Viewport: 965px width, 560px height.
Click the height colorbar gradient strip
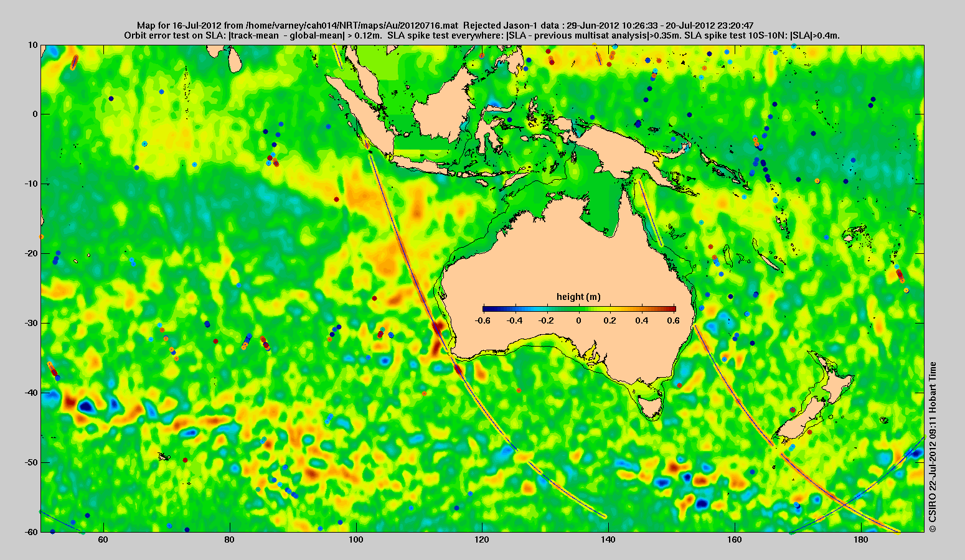(579, 309)
